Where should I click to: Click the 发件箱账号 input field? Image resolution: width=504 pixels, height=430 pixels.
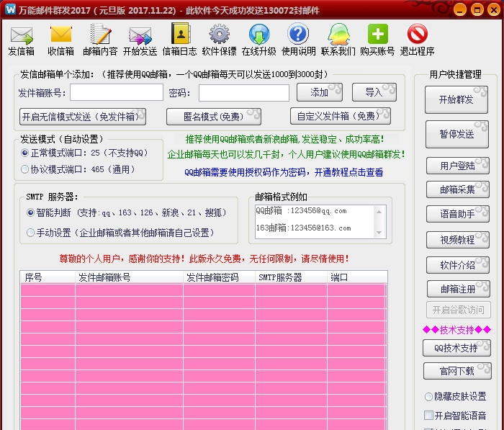(117, 93)
